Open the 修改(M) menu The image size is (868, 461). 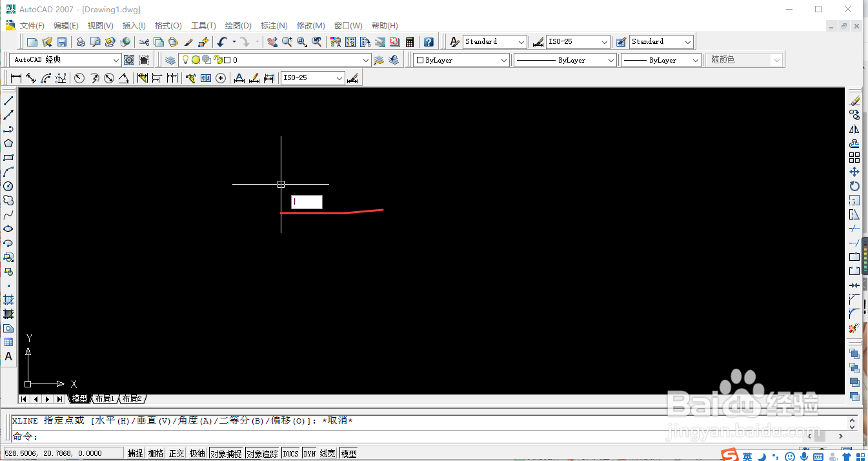(x=310, y=26)
